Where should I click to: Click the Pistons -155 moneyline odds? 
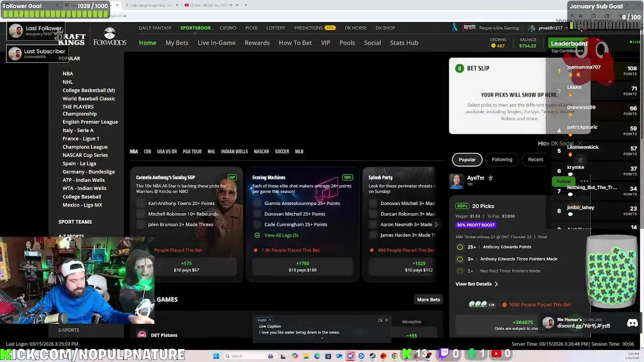click(412, 335)
